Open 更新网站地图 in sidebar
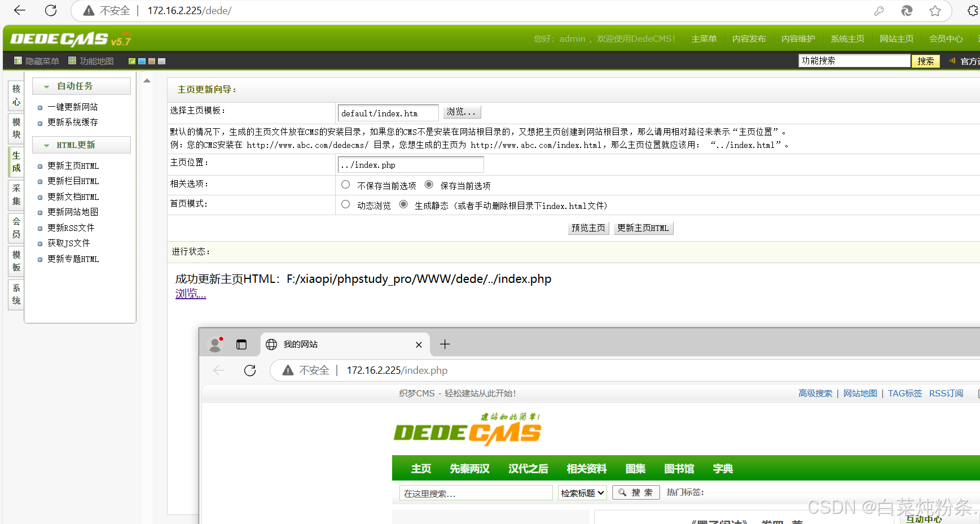The width and height of the screenshot is (980, 524). 72,212
